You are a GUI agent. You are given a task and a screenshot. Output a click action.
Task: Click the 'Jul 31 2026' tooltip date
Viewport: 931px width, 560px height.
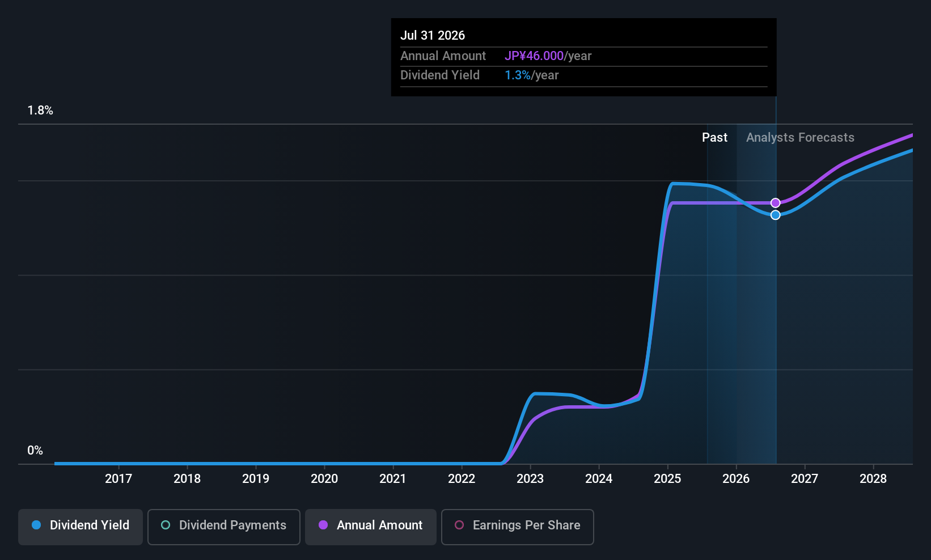click(x=433, y=35)
